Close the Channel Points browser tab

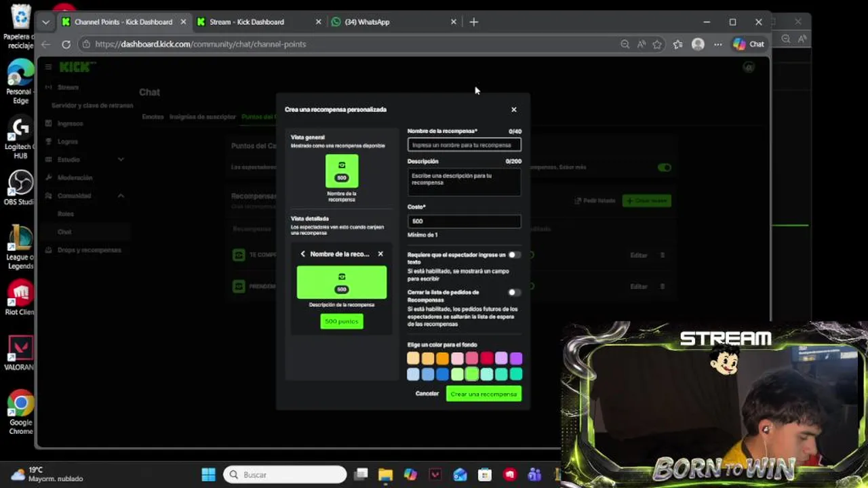pyautogui.click(x=183, y=22)
